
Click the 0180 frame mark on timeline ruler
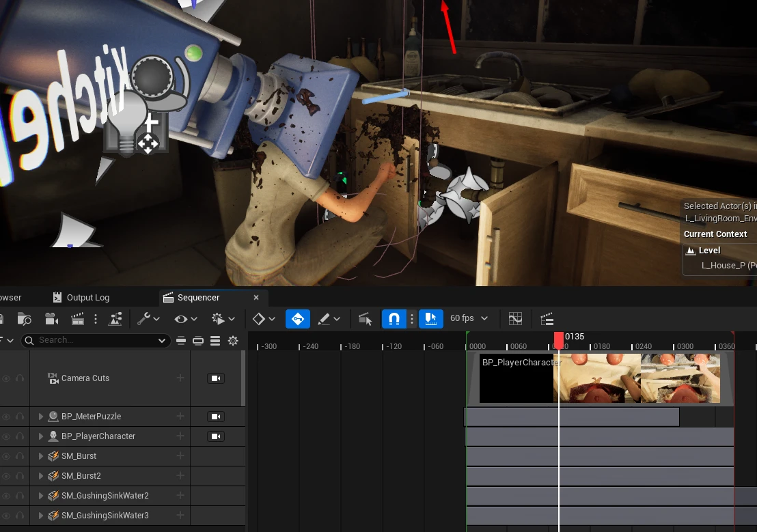601,346
